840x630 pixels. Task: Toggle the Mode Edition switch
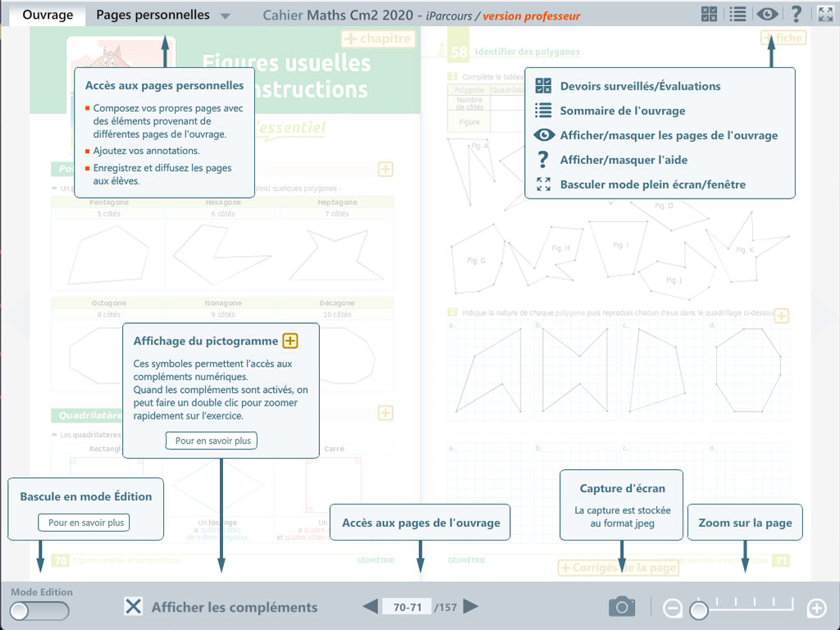point(39,610)
